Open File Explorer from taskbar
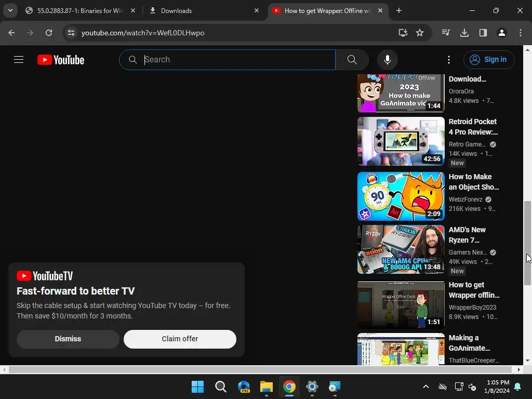Viewport: 532px width, 399px height. pos(267,387)
